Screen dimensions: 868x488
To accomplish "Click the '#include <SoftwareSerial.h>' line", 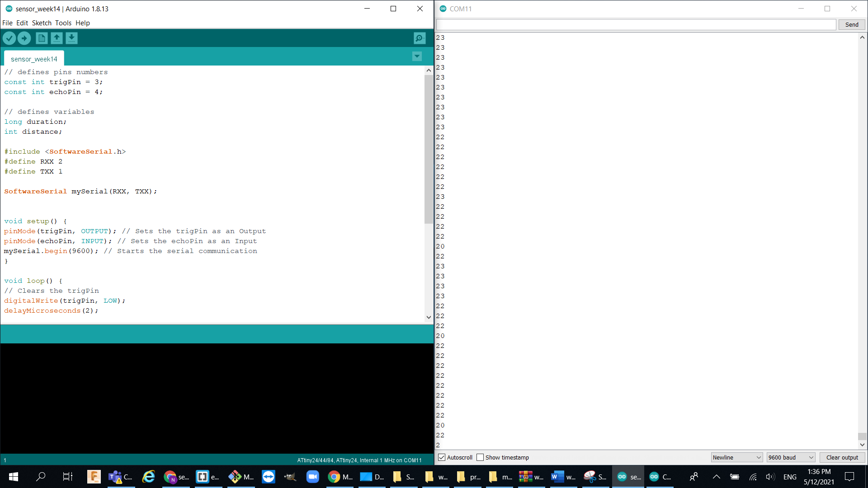I will coord(65,152).
